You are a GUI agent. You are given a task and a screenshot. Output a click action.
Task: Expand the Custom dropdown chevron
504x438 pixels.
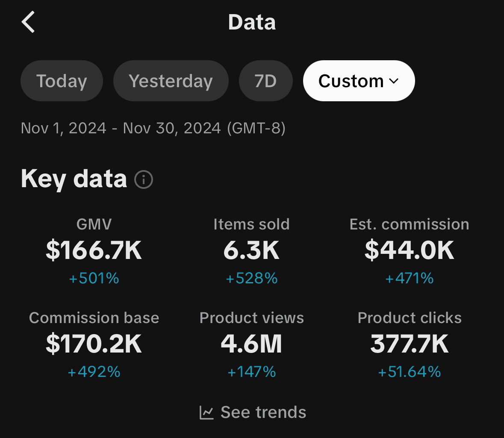394,81
